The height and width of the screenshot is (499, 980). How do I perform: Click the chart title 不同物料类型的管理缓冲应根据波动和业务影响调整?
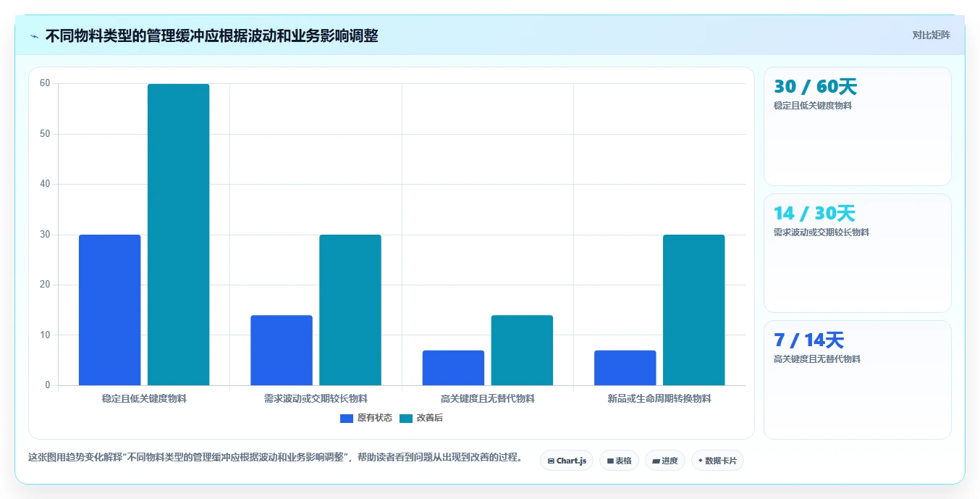click(211, 35)
